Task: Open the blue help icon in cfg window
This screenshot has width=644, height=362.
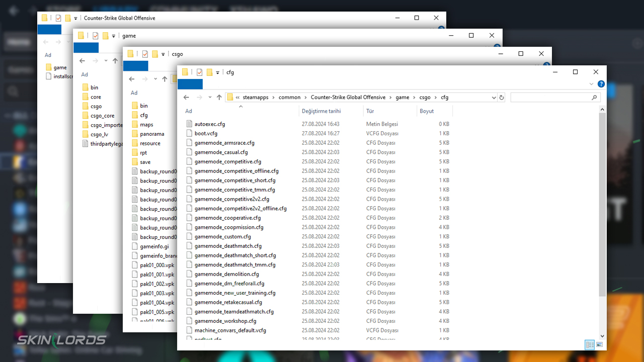Action: point(601,84)
